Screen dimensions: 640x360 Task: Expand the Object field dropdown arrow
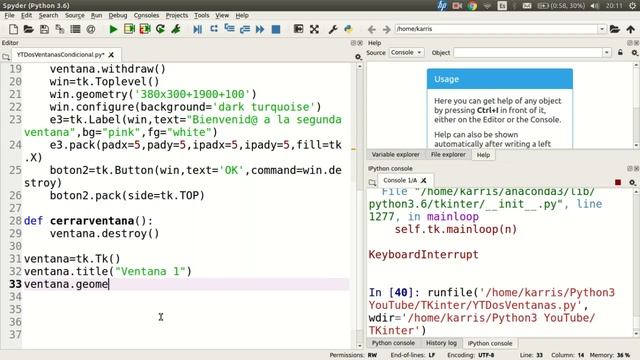[x=607, y=53]
